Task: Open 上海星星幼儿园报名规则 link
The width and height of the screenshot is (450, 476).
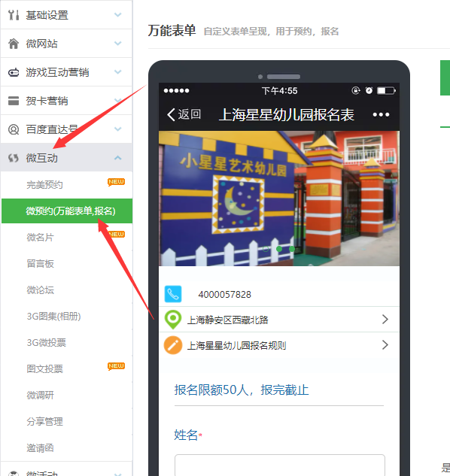Action: 237,345
